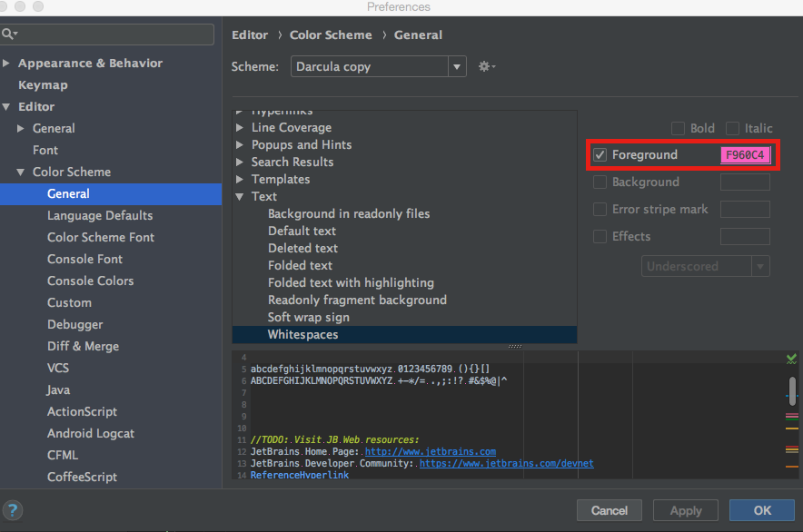Select the Folded text item
803x532 pixels.
[300, 265]
